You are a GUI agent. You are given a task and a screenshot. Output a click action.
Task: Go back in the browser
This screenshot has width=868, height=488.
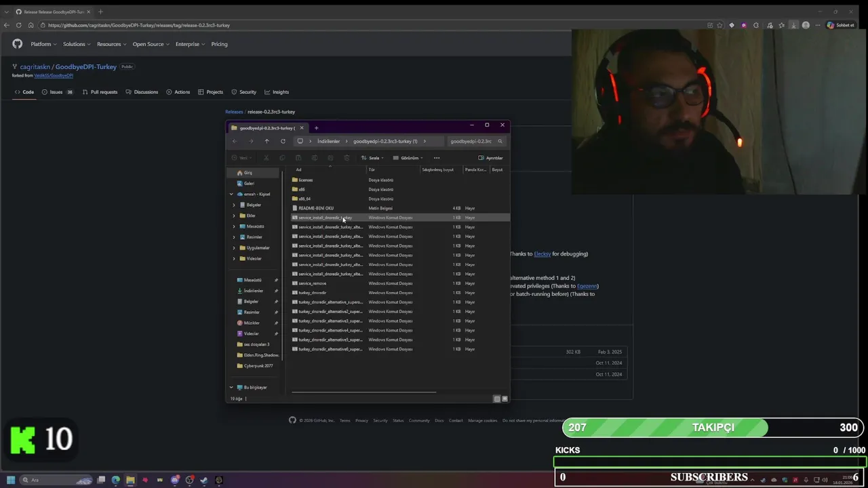point(7,25)
